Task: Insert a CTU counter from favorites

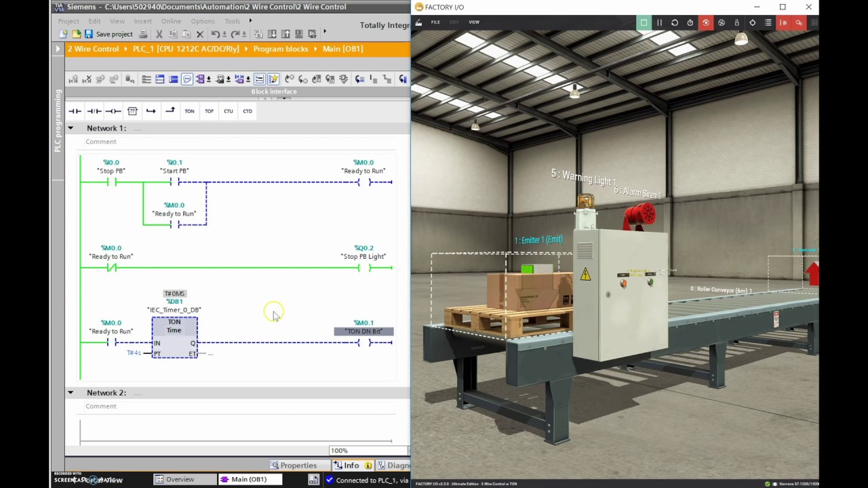Action: coord(229,111)
